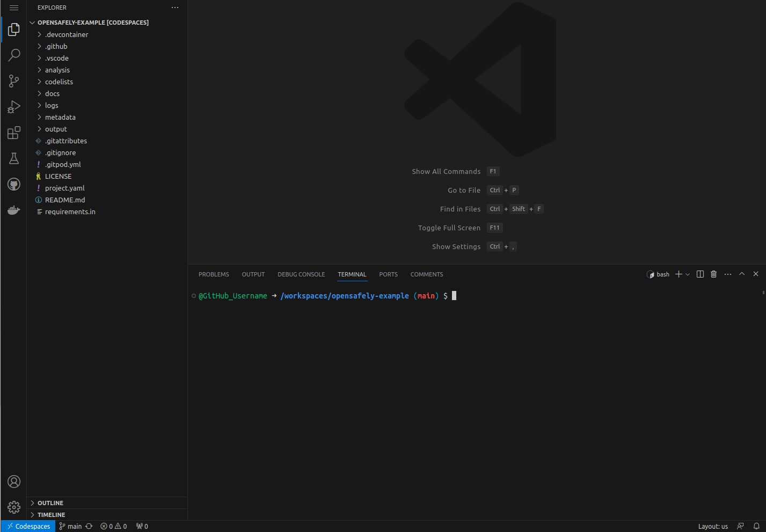Open the Run and Debug view
The image size is (766, 532).
[14, 107]
